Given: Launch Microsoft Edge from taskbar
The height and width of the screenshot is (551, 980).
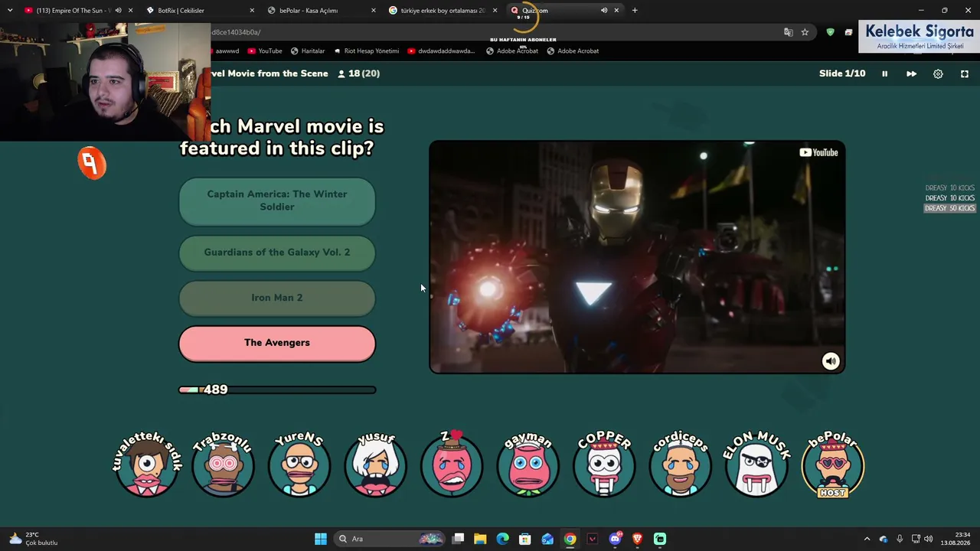Looking at the screenshot, I should tap(502, 539).
